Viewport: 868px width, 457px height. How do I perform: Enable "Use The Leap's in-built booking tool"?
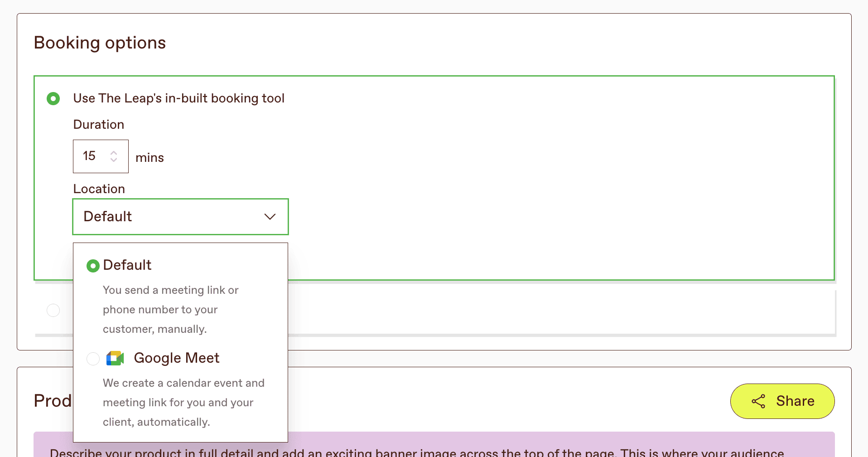[x=53, y=98]
